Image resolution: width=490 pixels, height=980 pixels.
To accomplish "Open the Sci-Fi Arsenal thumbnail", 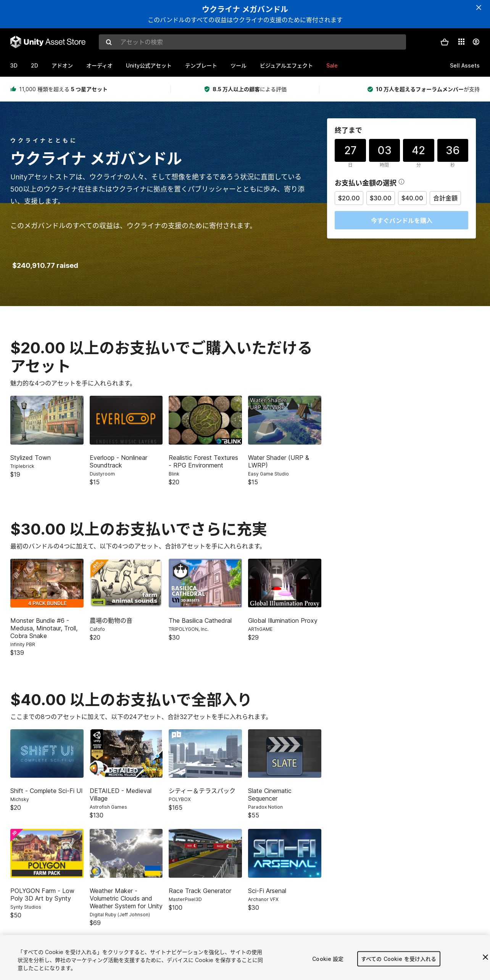I will click(285, 853).
